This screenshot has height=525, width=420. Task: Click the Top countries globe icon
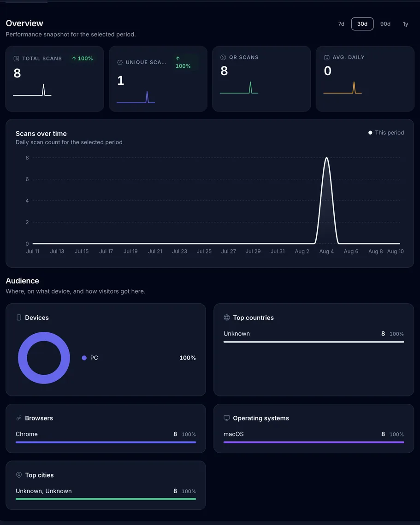point(227,318)
